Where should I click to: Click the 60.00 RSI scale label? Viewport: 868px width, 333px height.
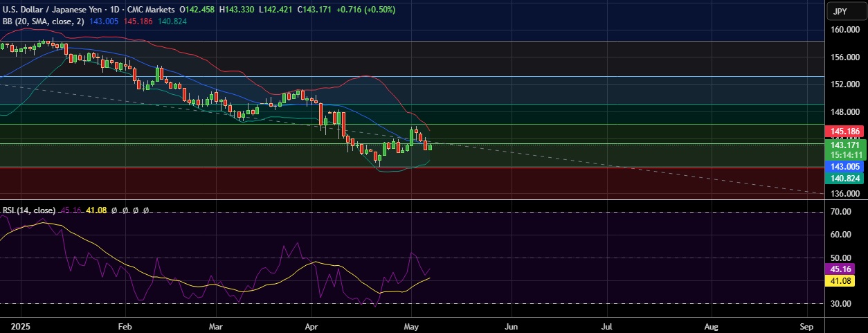pyautogui.click(x=841, y=235)
